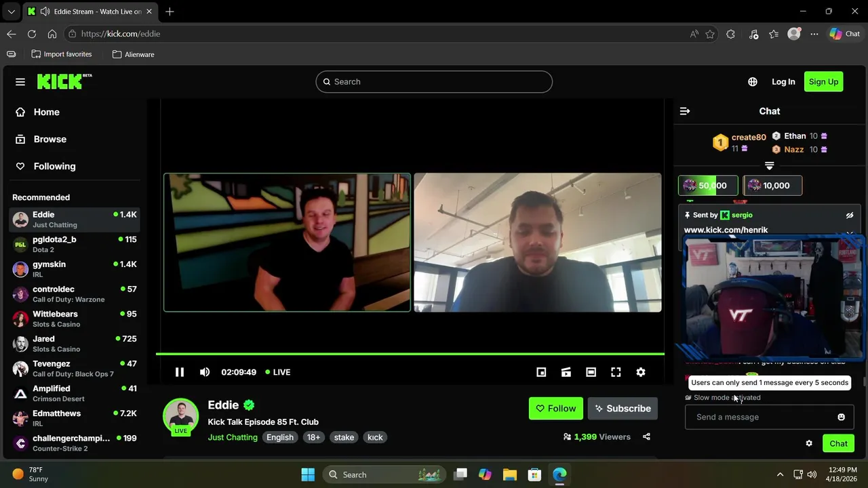
Task: Click www.kick.com/henrik pinned link
Action: point(726,230)
